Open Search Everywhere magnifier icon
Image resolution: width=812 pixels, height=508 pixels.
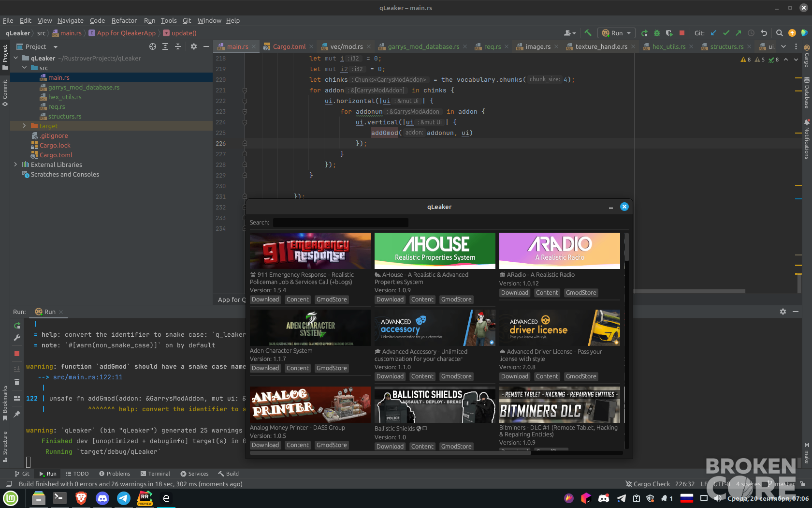(x=779, y=33)
